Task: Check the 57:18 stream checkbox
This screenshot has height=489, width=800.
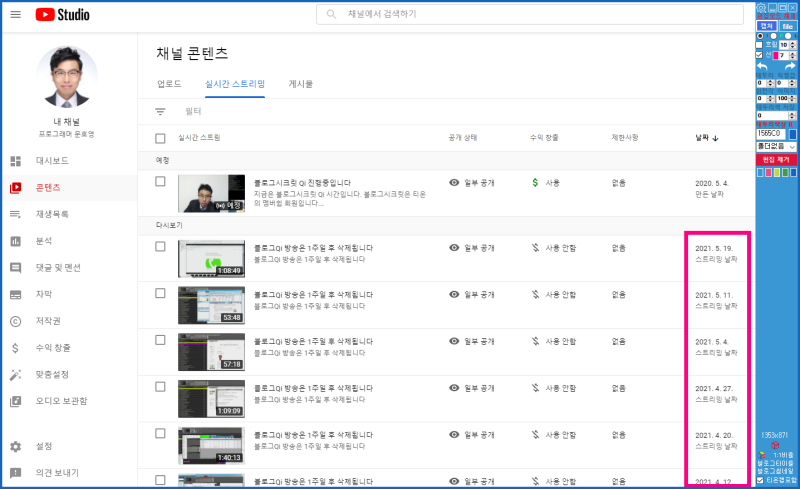Action: [x=160, y=340]
